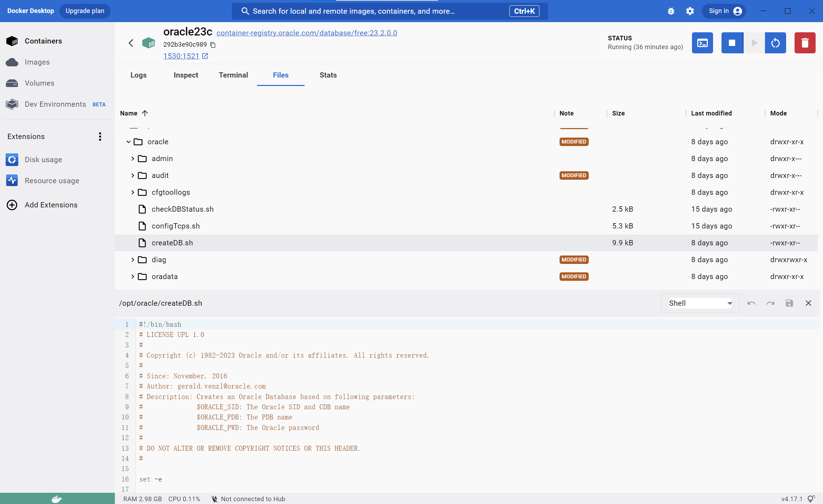Delete the container with red trash icon
The image size is (823, 504).
(x=805, y=43)
